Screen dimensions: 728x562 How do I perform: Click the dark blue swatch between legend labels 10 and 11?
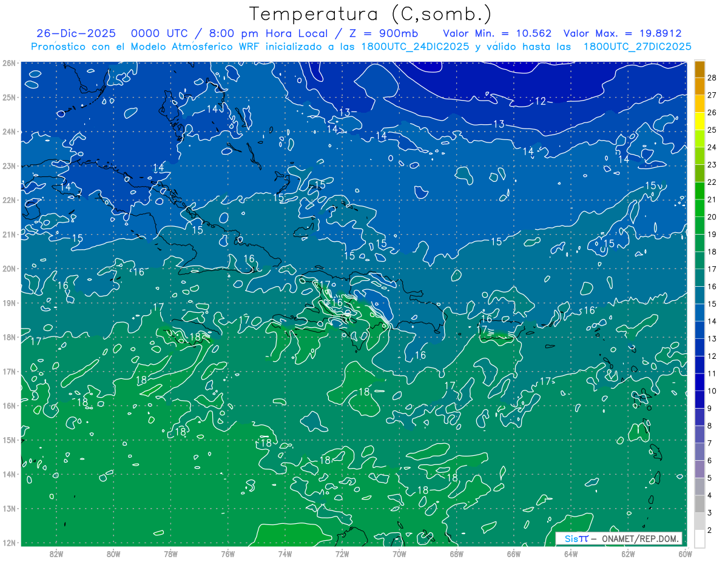click(699, 382)
